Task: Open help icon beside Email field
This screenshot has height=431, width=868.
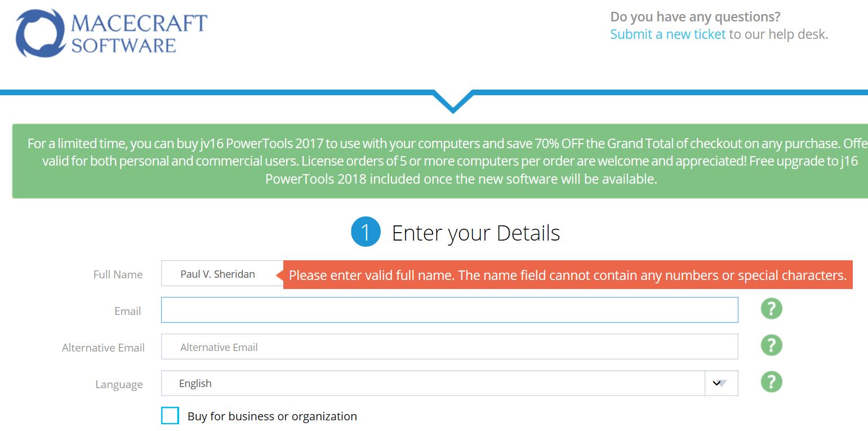Action: point(771,309)
